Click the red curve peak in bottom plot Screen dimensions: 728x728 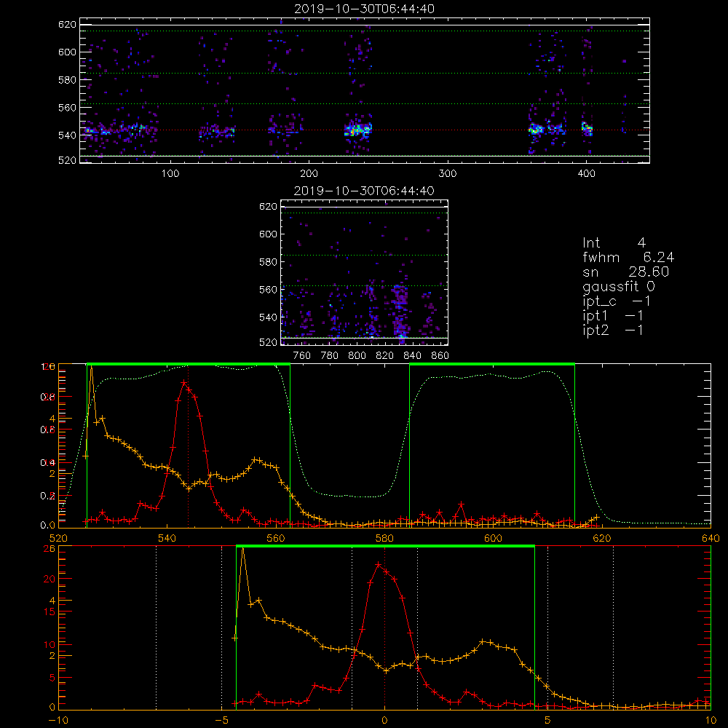(x=379, y=565)
